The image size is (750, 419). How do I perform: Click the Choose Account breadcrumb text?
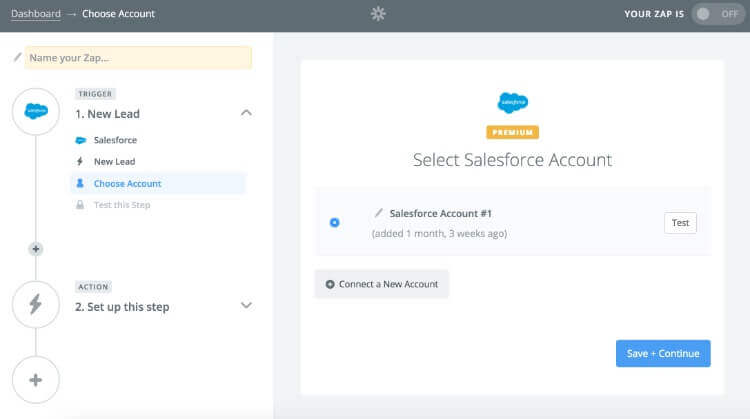tap(118, 14)
